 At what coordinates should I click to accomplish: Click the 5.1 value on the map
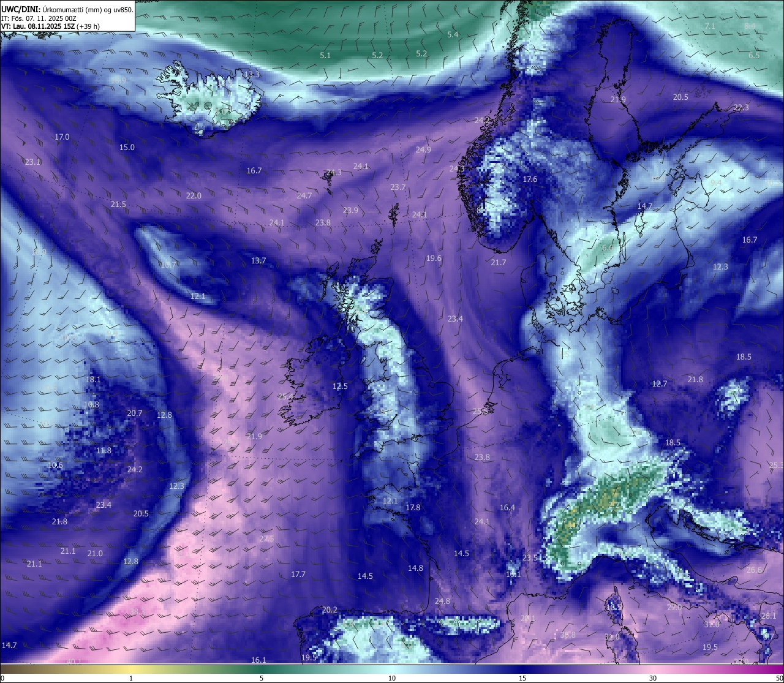pos(325,56)
